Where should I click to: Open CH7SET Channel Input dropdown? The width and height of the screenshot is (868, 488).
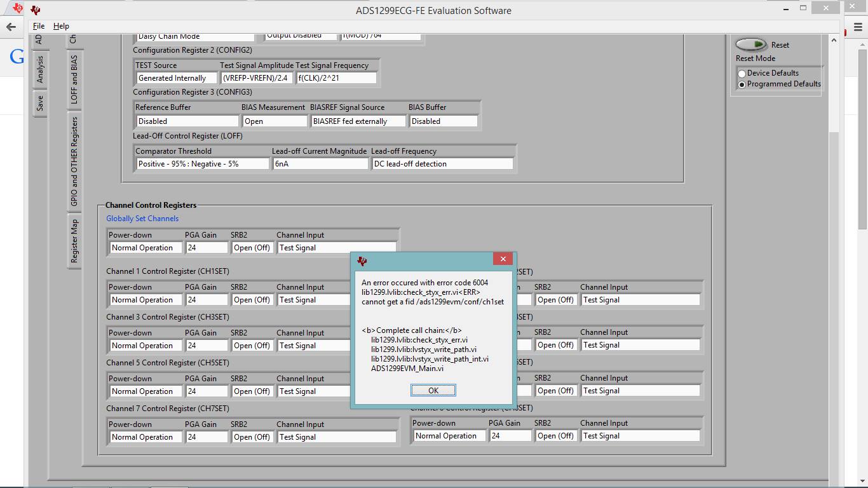(x=337, y=437)
